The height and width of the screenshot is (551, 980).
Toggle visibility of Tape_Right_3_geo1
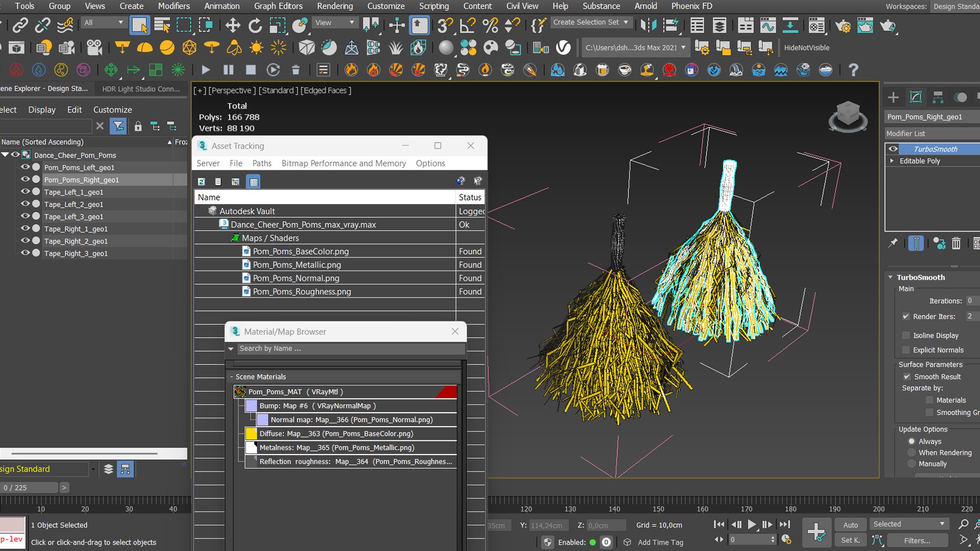[24, 253]
